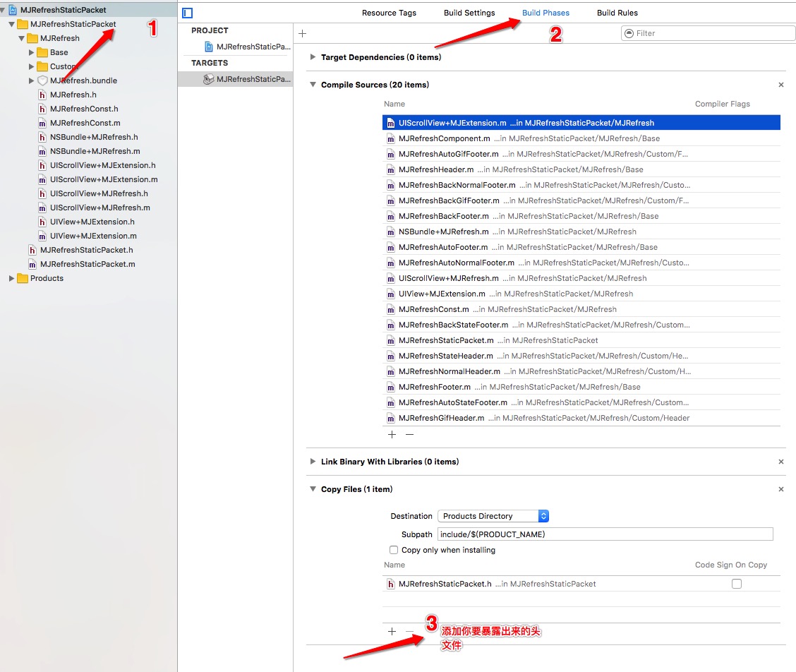This screenshot has width=796, height=672.
Task: Select MJRefresh.bundle in the navigator
Action: pyautogui.click(x=83, y=80)
